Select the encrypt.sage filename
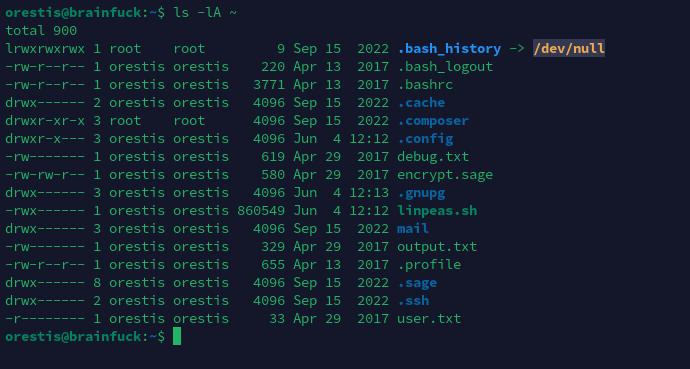 [445, 175]
